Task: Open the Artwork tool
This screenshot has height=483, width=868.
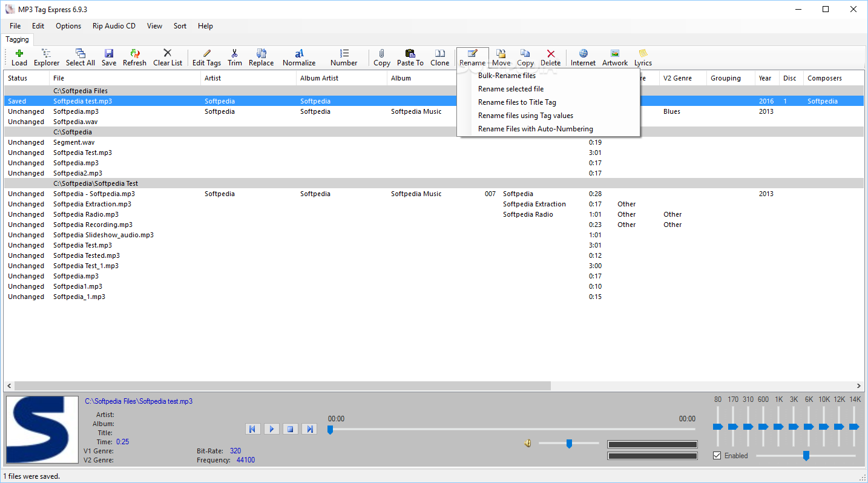Action: [x=615, y=57]
